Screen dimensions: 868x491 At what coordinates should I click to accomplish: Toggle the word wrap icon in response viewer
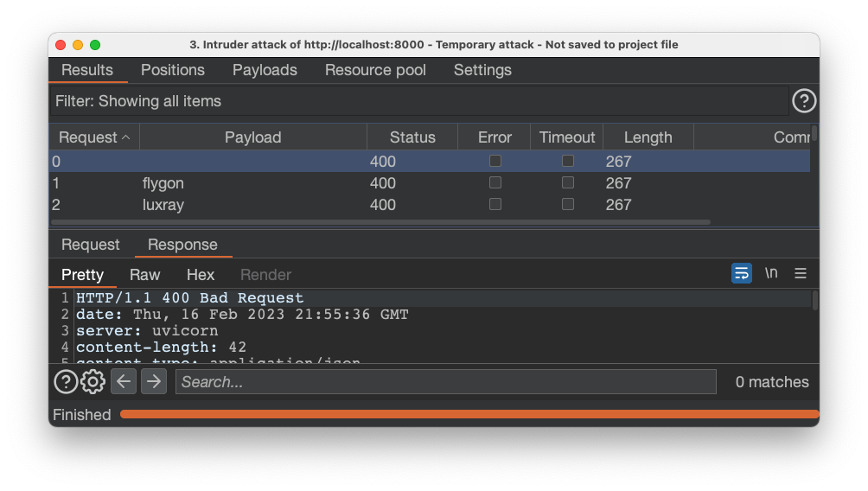coord(742,273)
